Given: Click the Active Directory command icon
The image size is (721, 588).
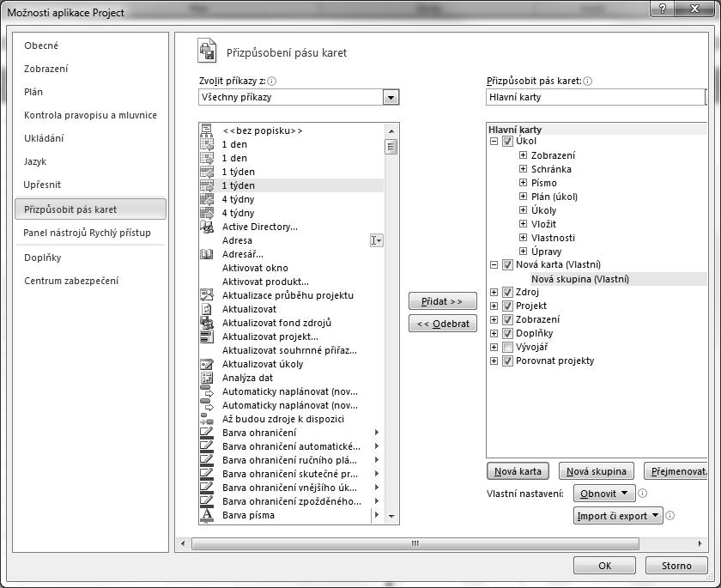Looking at the screenshot, I should (x=207, y=227).
